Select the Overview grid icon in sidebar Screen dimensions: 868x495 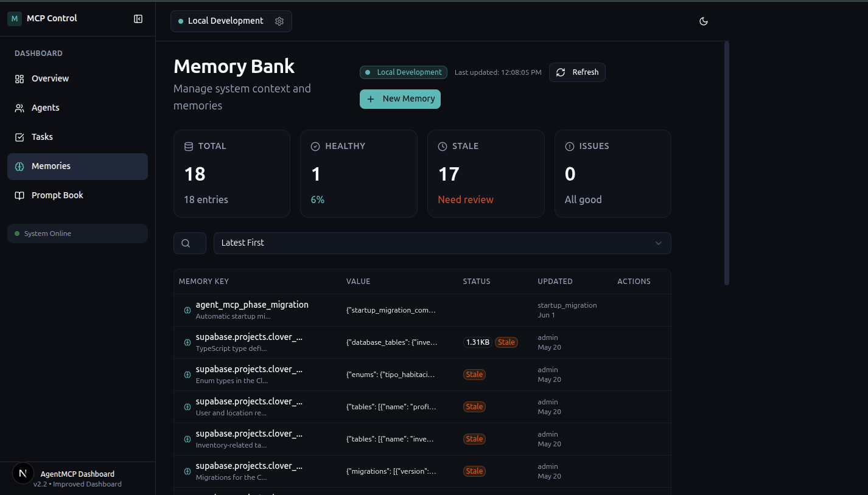[x=20, y=78]
